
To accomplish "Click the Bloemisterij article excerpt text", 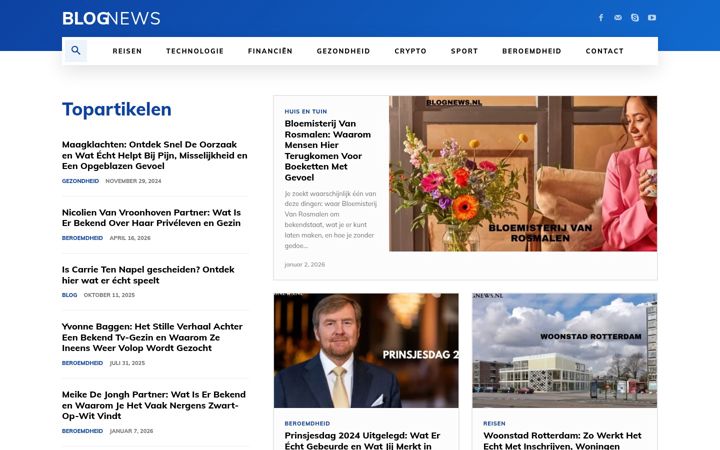I will point(331,219).
